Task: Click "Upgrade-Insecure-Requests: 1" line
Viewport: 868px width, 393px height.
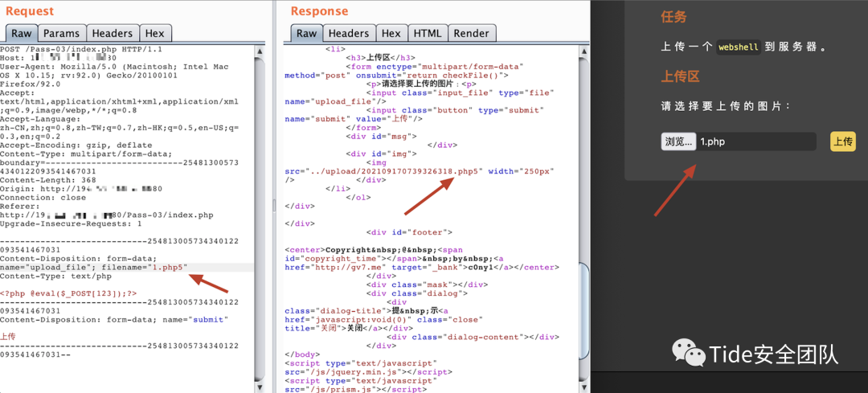Action: (x=71, y=223)
